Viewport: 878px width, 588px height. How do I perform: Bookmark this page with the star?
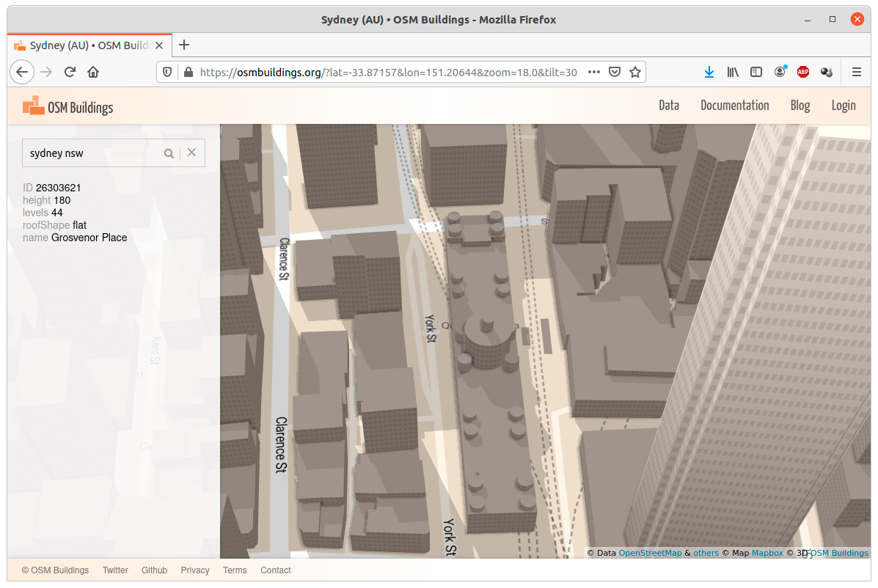tap(635, 72)
